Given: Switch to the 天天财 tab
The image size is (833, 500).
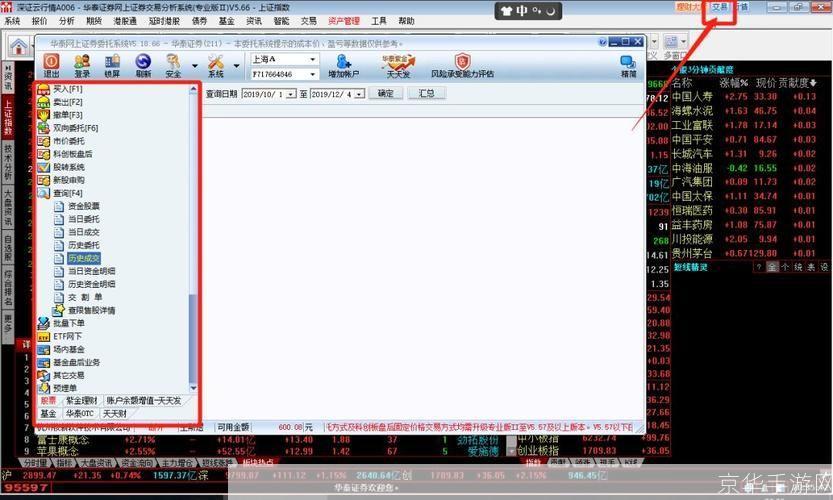Looking at the screenshot, I should (x=115, y=413).
